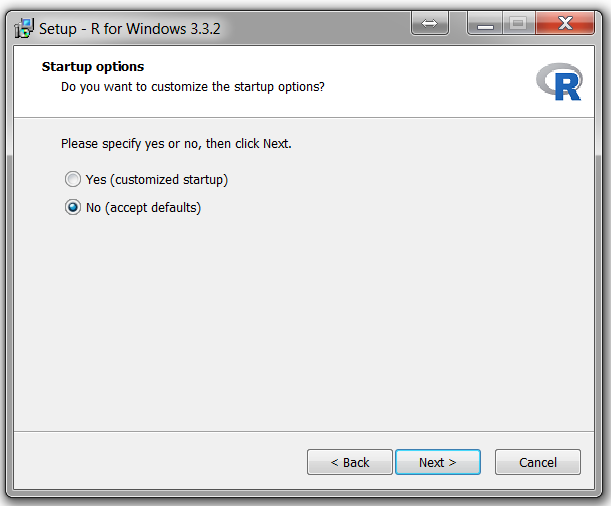Click the 'Setup - R for Windows 3.3.2' title
Viewport: 611px width, 506px height.
pos(130,29)
